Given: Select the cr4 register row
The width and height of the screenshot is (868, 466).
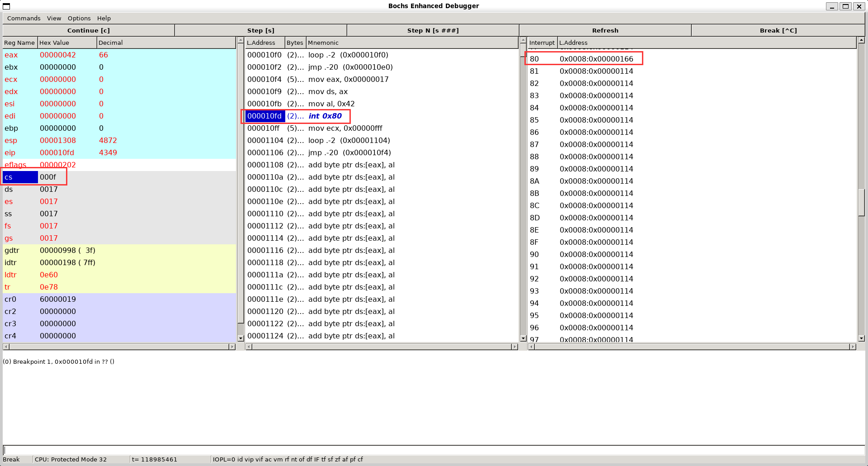Looking at the screenshot, I should 119,336.
